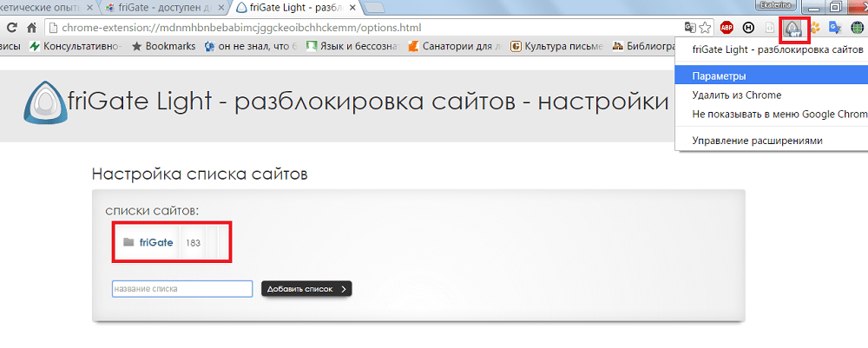Viewport: 868px width, 348px height.
Task: Open a new browser tab
Action: [x=375, y=9]
